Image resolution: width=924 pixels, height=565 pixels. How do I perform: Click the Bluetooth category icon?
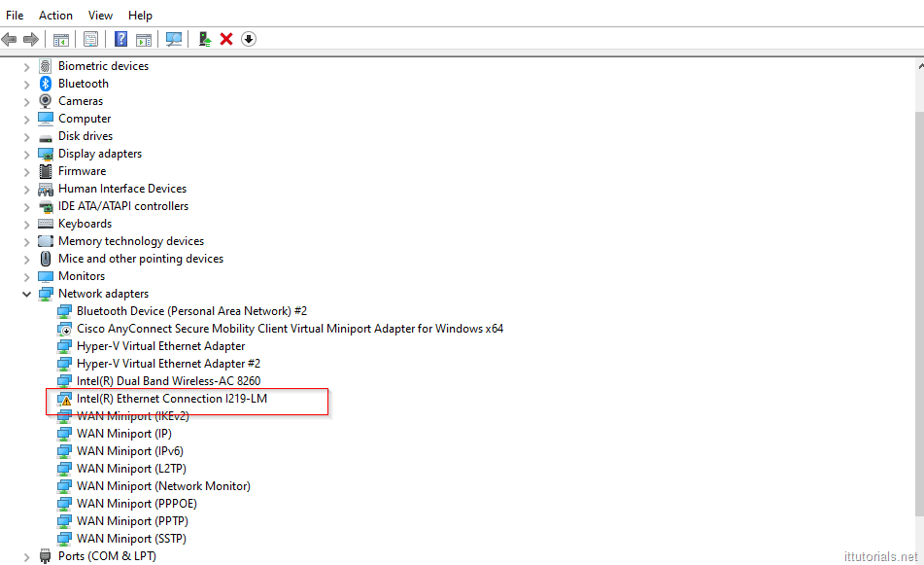(x=46, y=84)
